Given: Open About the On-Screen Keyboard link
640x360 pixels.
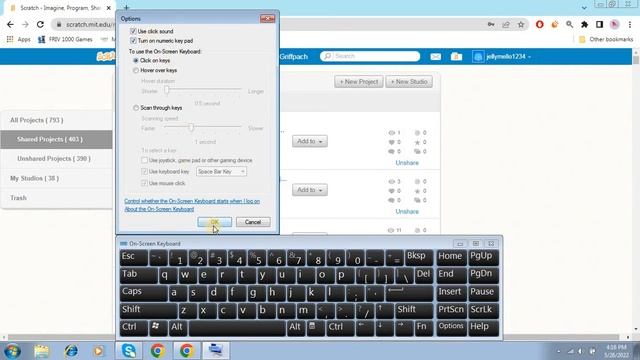Looking at the screenshot, I should [159, 209].
